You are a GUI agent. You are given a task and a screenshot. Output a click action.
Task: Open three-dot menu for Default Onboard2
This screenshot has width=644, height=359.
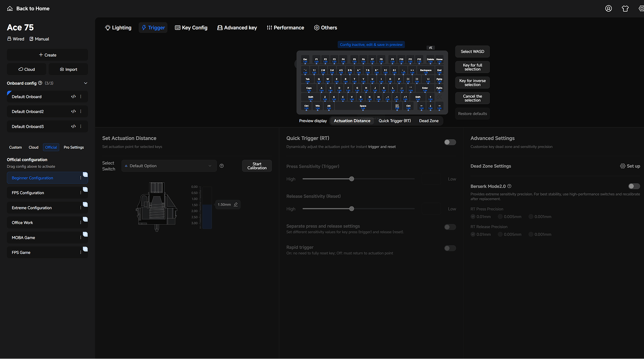(81, 111)
